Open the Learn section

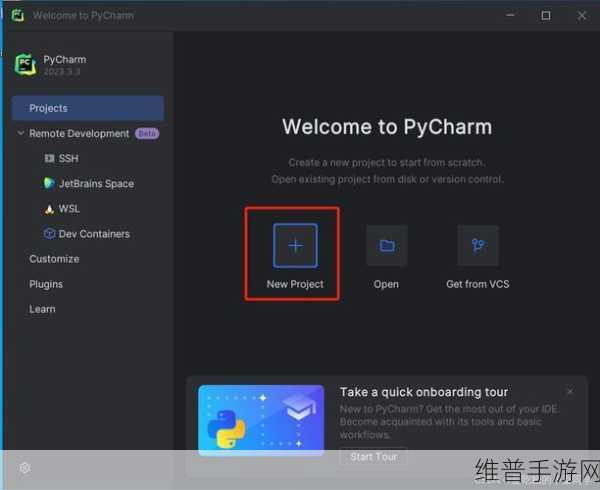point(42,309)
